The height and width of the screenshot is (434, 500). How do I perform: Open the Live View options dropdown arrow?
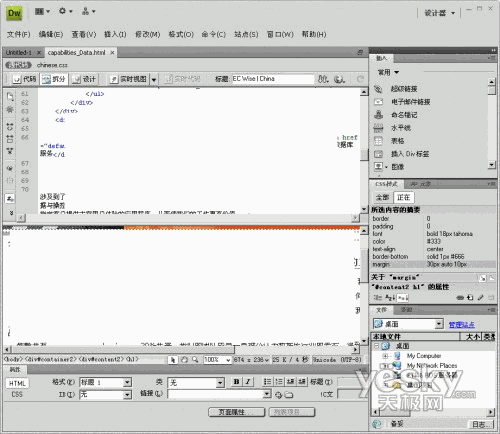tap(154, 79)
